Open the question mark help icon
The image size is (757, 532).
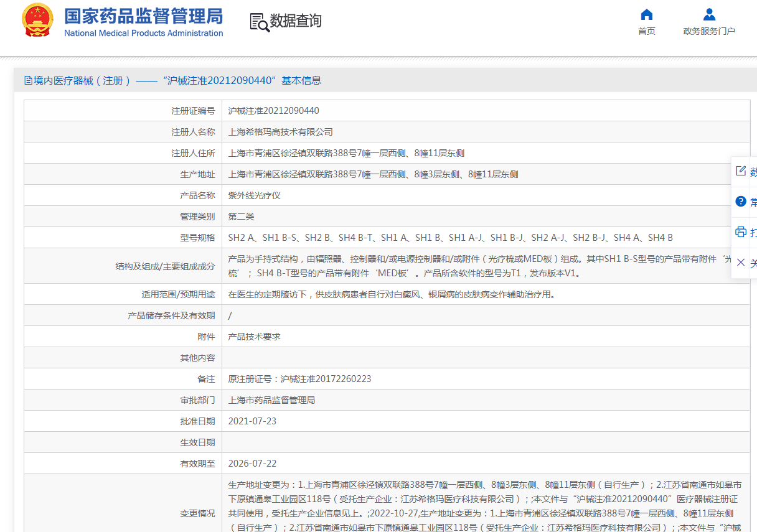coord(741,201)
